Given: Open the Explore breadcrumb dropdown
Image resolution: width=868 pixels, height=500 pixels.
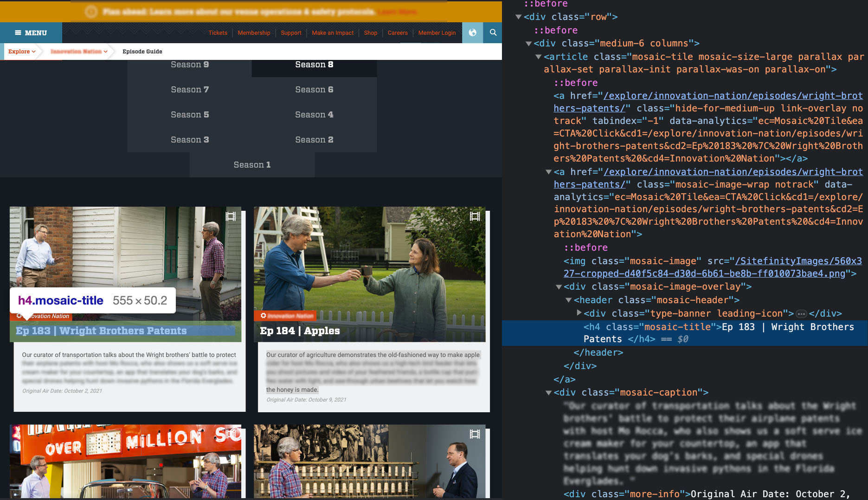Looking at the screenshot, I should click(x=22, y=52).
